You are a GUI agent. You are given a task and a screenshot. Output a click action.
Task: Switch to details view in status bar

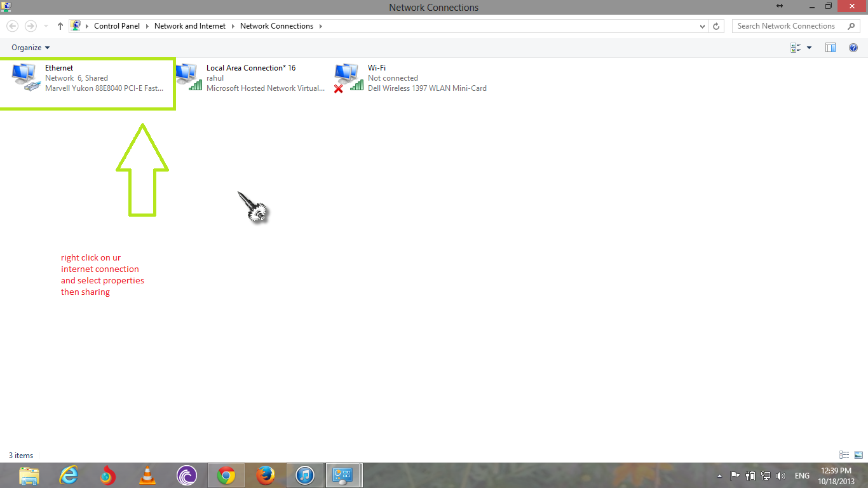point(844,455)
